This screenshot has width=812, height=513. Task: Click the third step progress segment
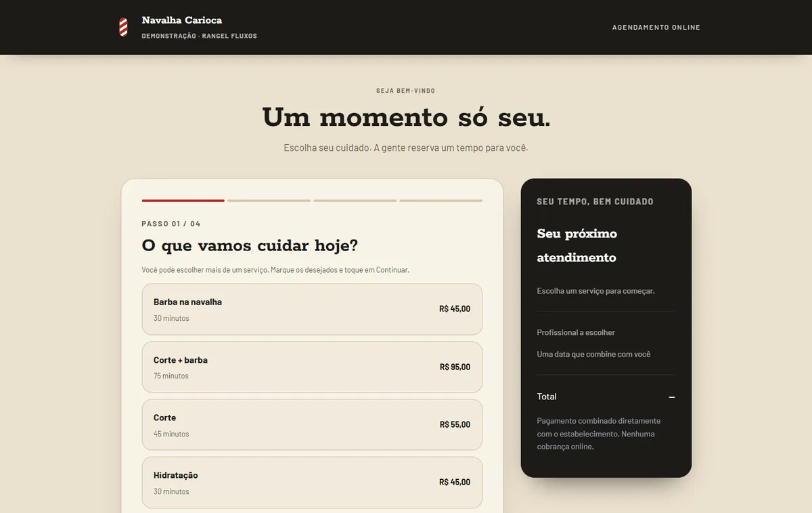[x=355, y=200]
